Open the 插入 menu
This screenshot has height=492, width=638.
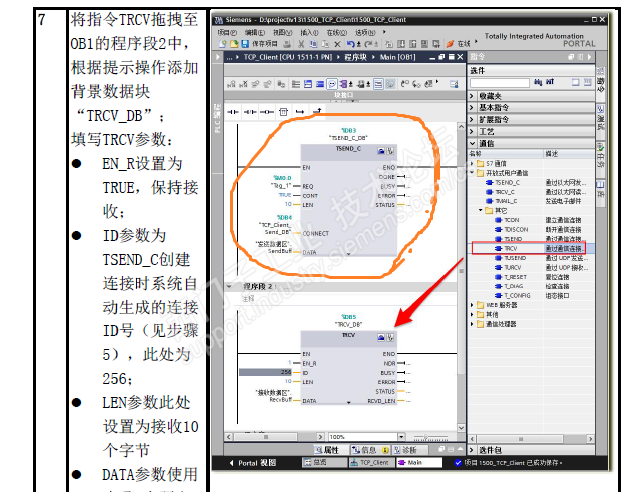click(x=309, y=32)
